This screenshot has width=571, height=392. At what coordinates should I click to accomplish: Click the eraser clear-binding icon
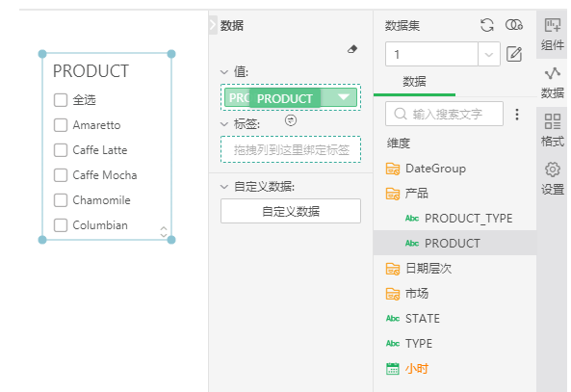352,49
